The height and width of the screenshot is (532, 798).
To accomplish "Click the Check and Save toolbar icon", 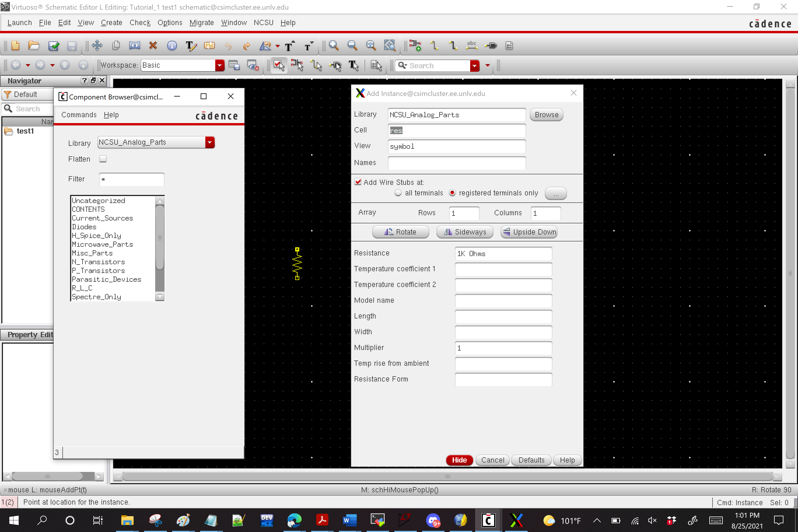I will (54, 45).
